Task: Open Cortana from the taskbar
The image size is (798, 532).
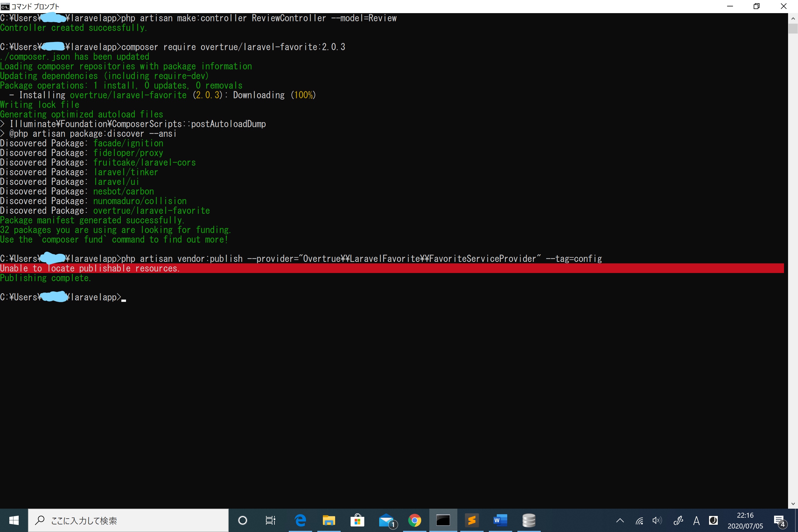Action: coord(243,520)
